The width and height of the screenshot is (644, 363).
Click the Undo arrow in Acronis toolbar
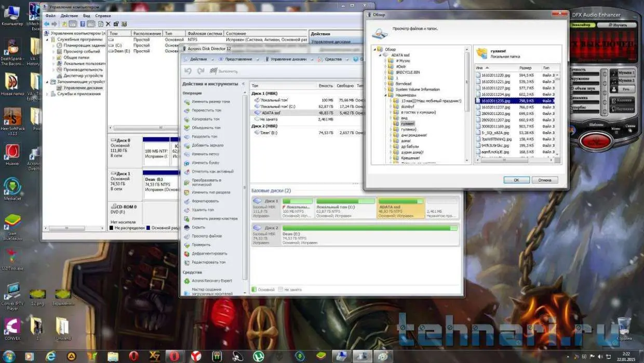pyautogui.click(x=188, y=71)
